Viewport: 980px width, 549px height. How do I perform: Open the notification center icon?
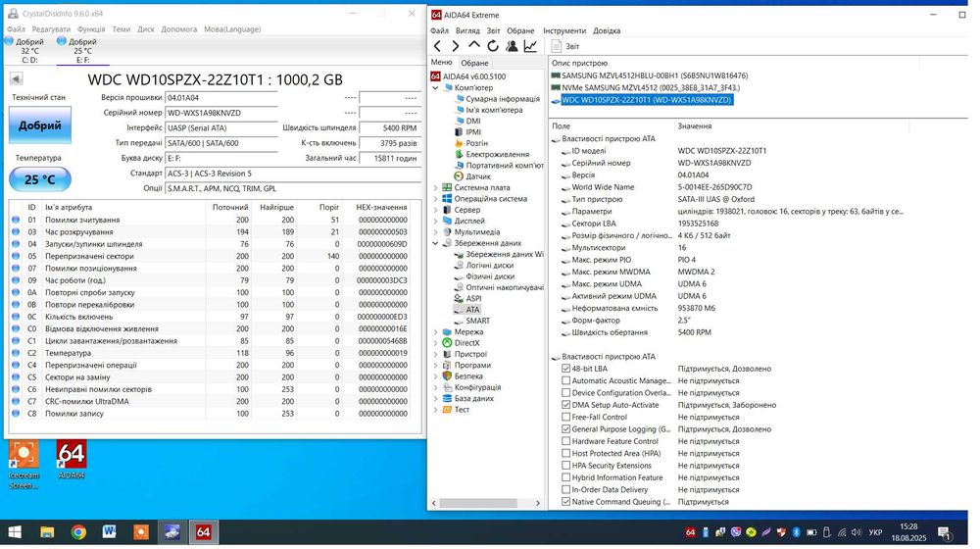[945, 532]
